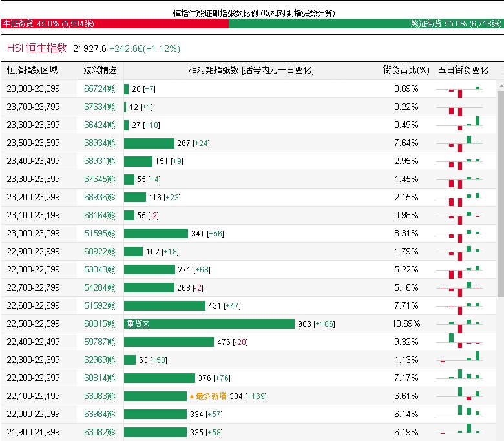Viewport: 504px width, 441px height.
Task: Open warrant link 59787熊
Action: [x=100, y=342]
